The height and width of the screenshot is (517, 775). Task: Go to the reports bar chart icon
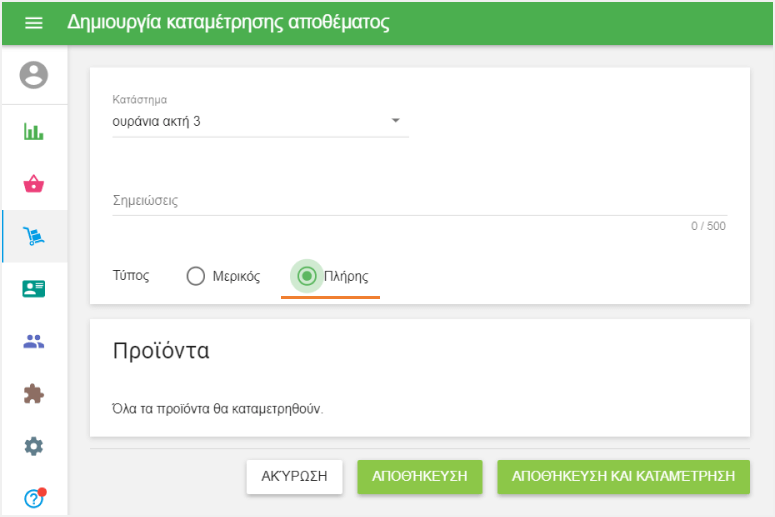34,131
